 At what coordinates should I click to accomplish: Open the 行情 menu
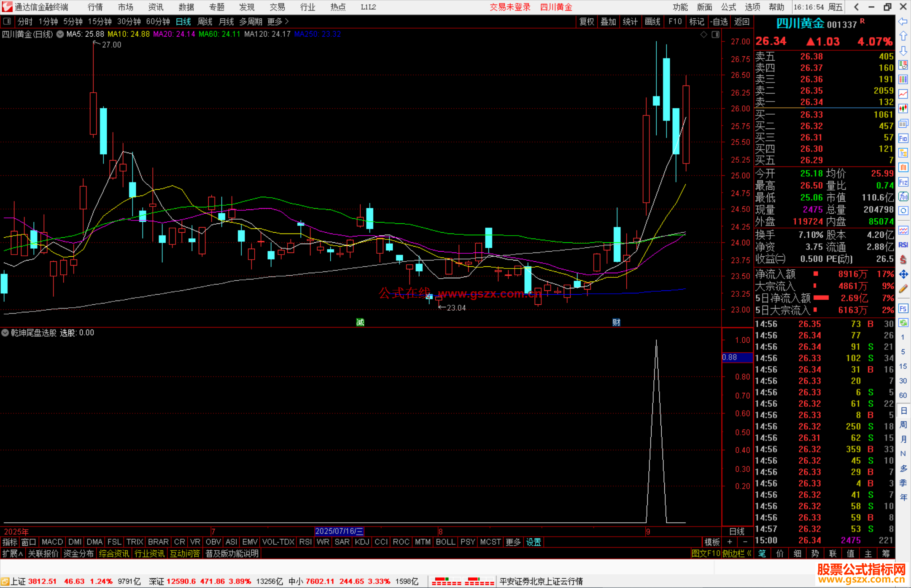pyautogui.click(x=95, y=7)
